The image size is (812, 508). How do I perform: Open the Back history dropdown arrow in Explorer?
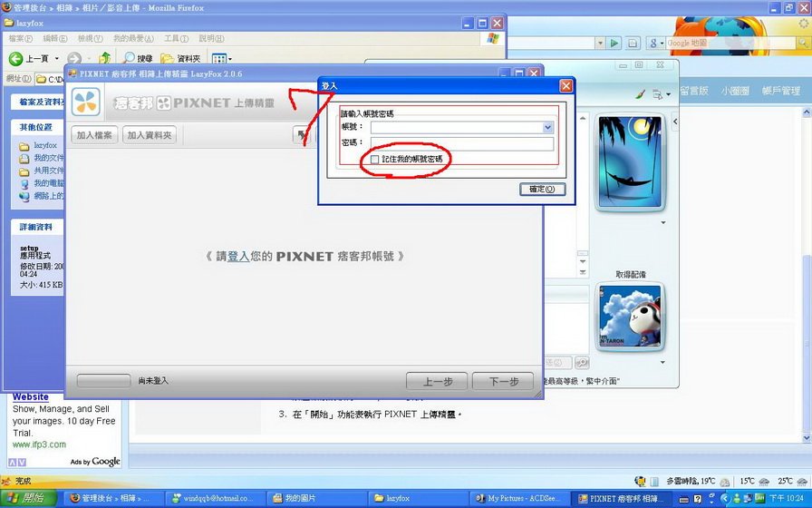pos(57,59)
